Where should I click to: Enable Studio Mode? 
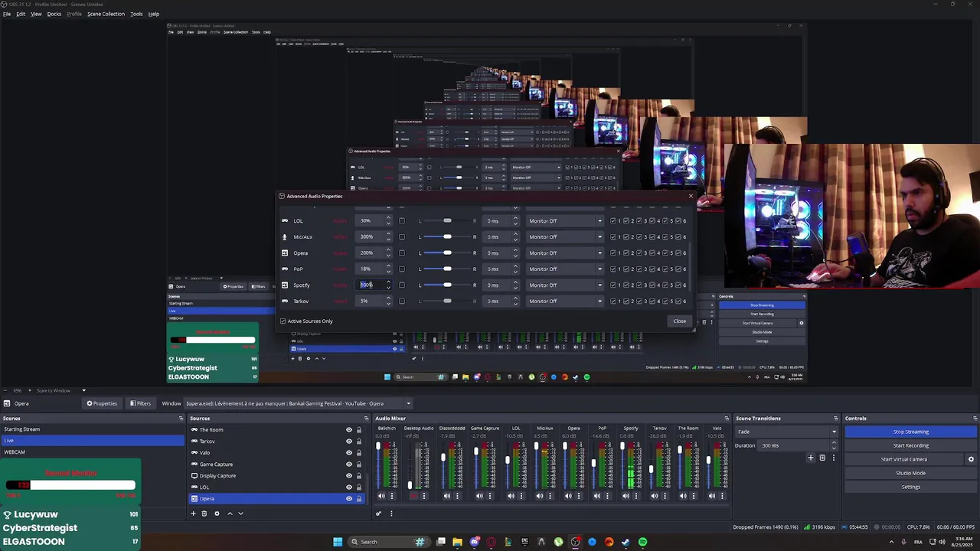pyautogui.click(x=910, y=473)
